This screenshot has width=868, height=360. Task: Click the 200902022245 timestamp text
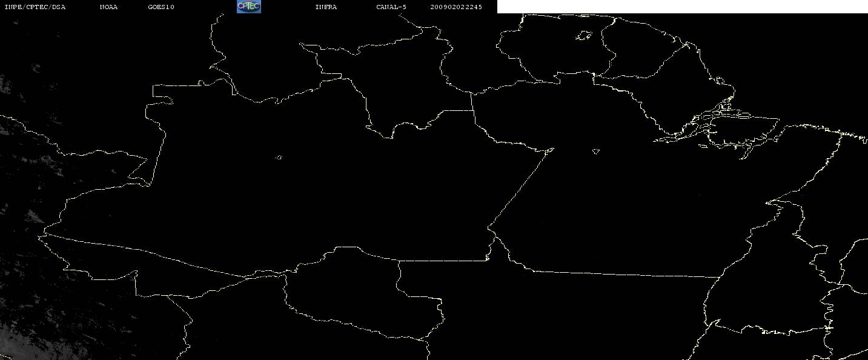(x=456, y=7)
